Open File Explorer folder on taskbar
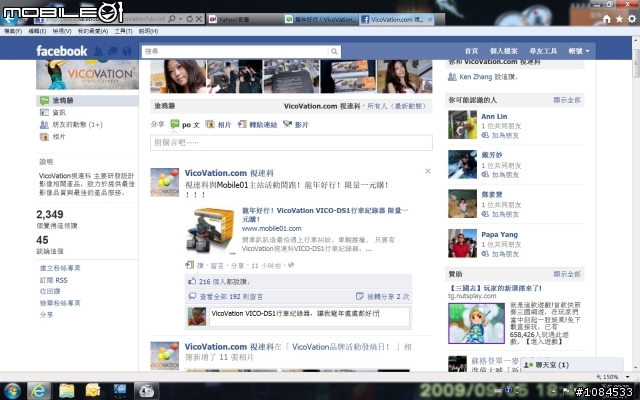The width and height of the screenshot is (640, 400). (67, 391)
